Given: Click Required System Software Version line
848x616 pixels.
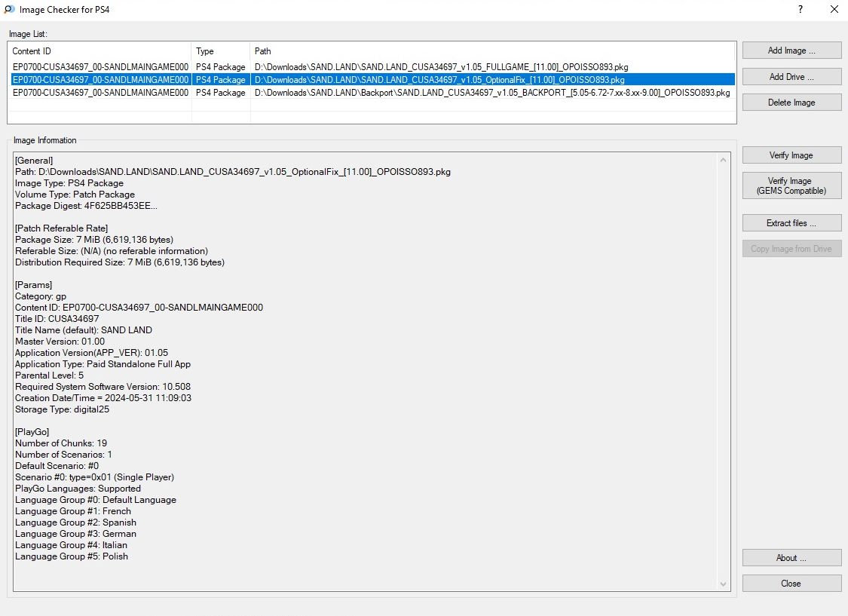Looking at the screenshot, I should click(103, 387).
